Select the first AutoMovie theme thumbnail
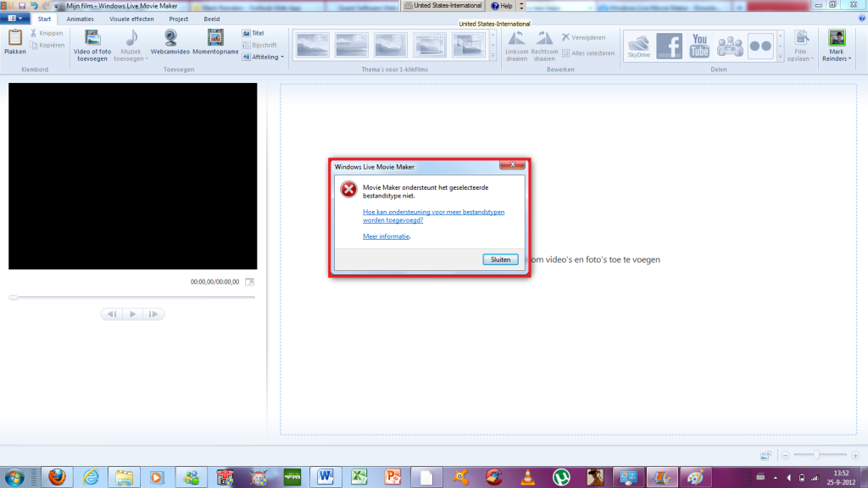Viewport: 868px width, 488px height. coord(312,45)
